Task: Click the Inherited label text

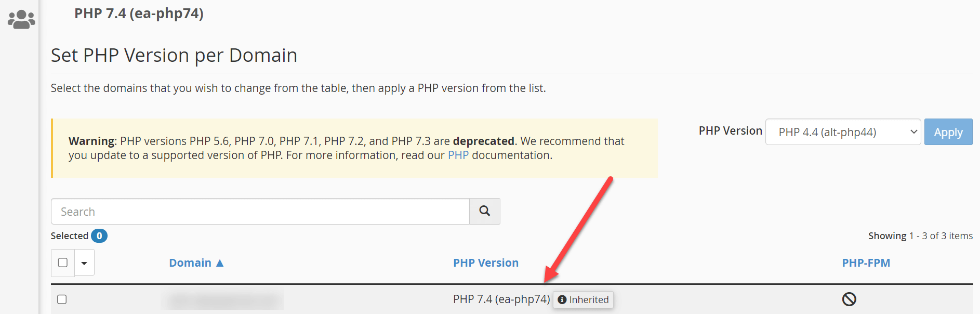Action: (x=589, y=300)
